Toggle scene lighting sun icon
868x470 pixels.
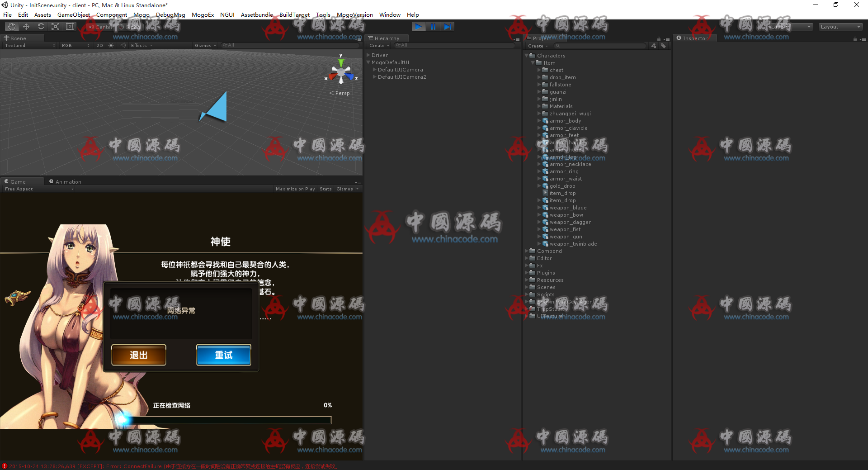coord(111,46)
